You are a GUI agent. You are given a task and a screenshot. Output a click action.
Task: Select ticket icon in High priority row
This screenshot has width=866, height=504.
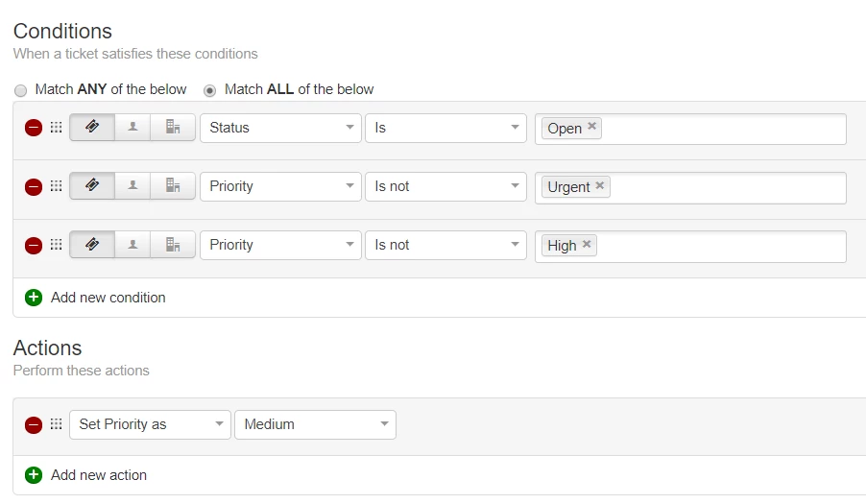pos(92,245)
